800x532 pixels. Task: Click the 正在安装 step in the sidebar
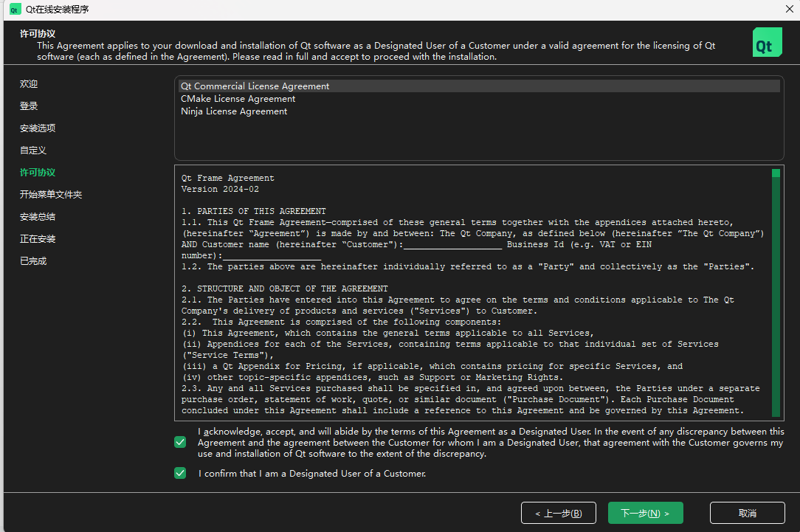pos(37,239)
